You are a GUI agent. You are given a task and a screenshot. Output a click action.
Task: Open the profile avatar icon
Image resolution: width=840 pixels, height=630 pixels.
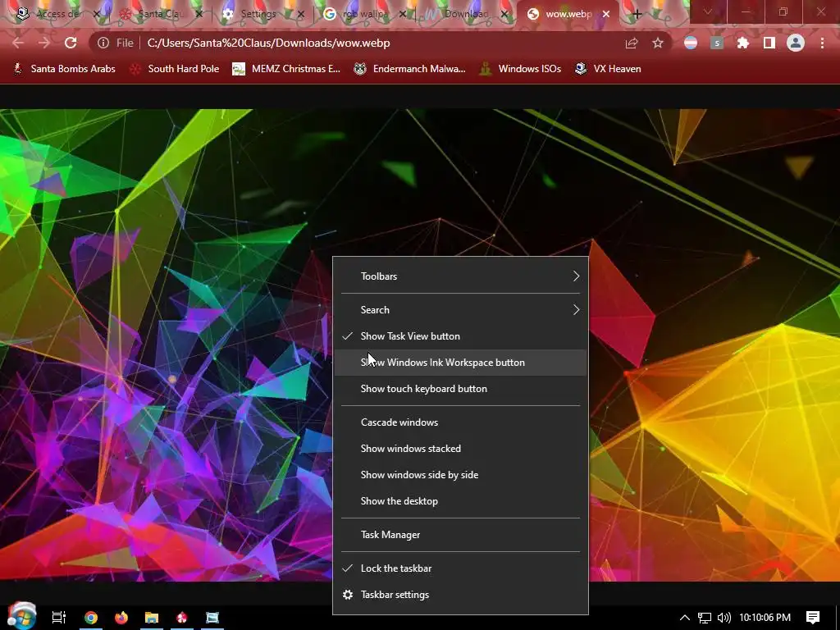[796, 43]
